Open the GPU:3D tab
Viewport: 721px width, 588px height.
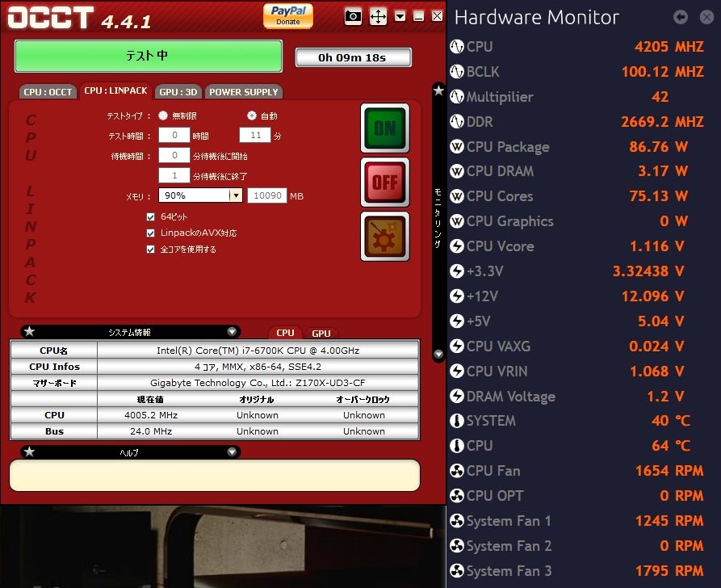pyautogui.click(x=178, y=91)
